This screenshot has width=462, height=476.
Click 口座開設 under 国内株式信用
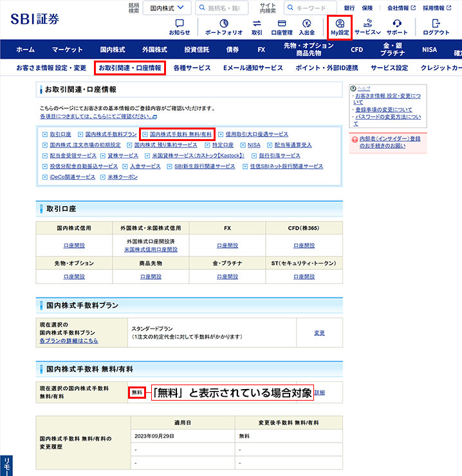point(74,245)
